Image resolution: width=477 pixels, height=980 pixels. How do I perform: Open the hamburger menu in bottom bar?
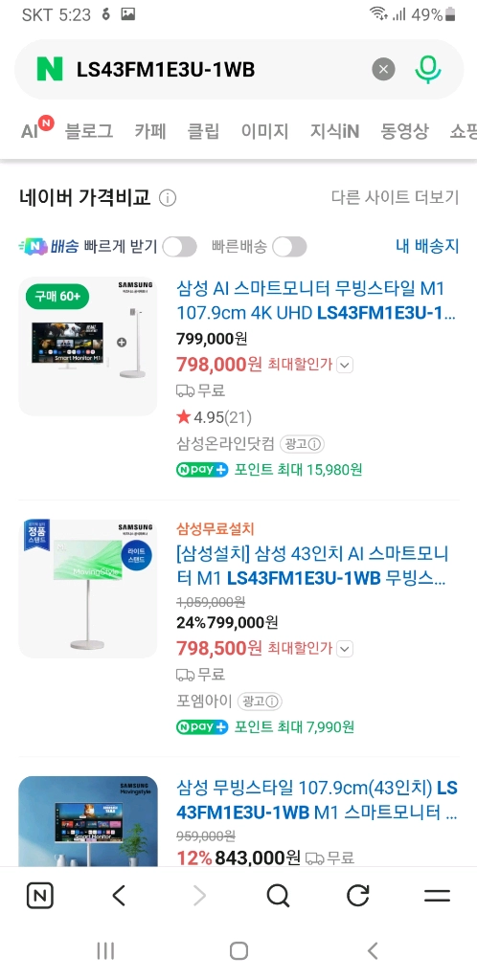tap(437, 896)
